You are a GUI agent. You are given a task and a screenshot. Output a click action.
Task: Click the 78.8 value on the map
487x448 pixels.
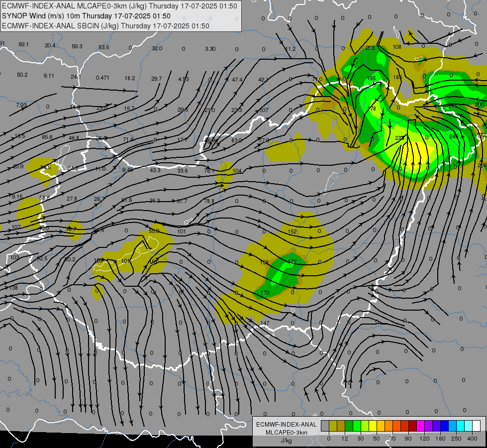[209, 202]
